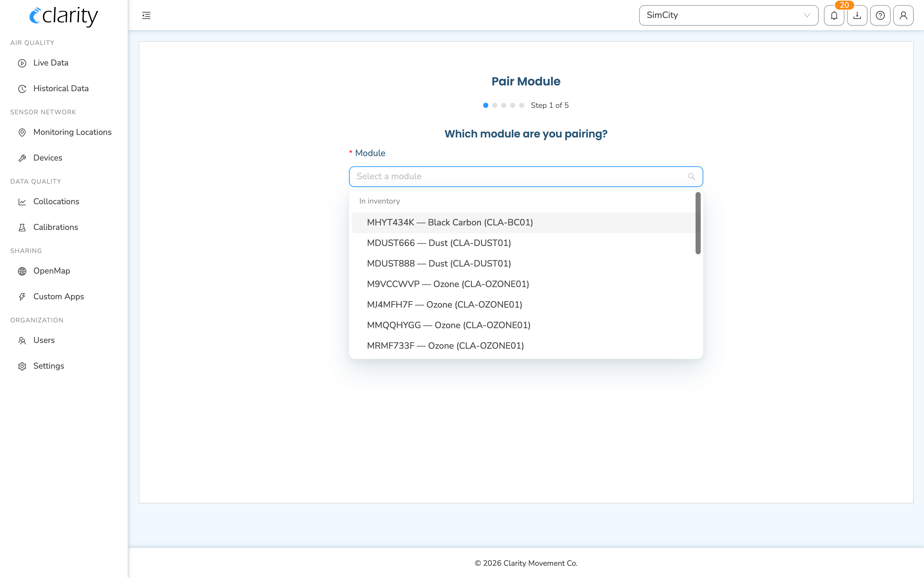Click the Users people icon
Image resolution: width=924 pixels, height=578 pixels.
[22, 341]
